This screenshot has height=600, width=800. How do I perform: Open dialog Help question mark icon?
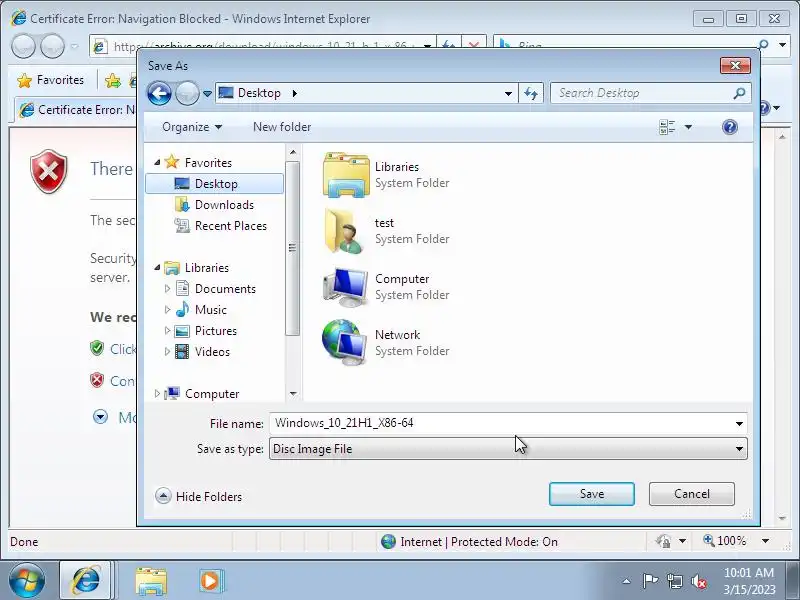pyautogui.click(x=730, y=127)
